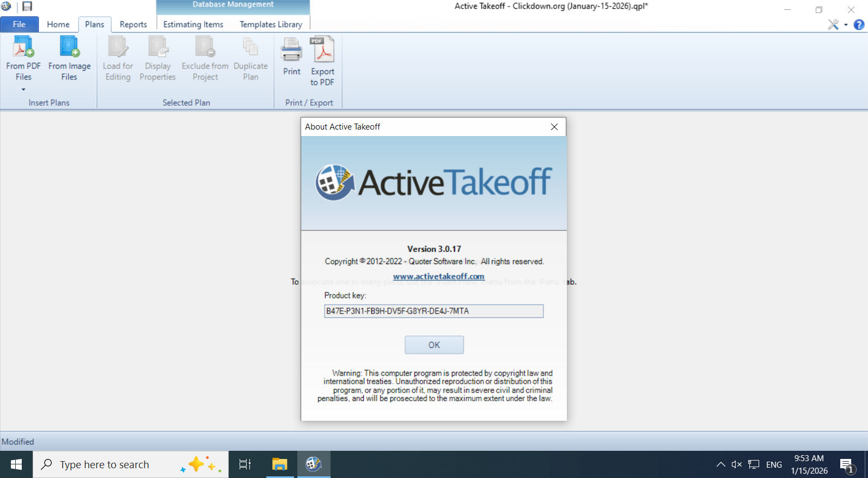868x478 pixels.
Task: Click the Quoter Software copyright line
Action: coord(435,261)
